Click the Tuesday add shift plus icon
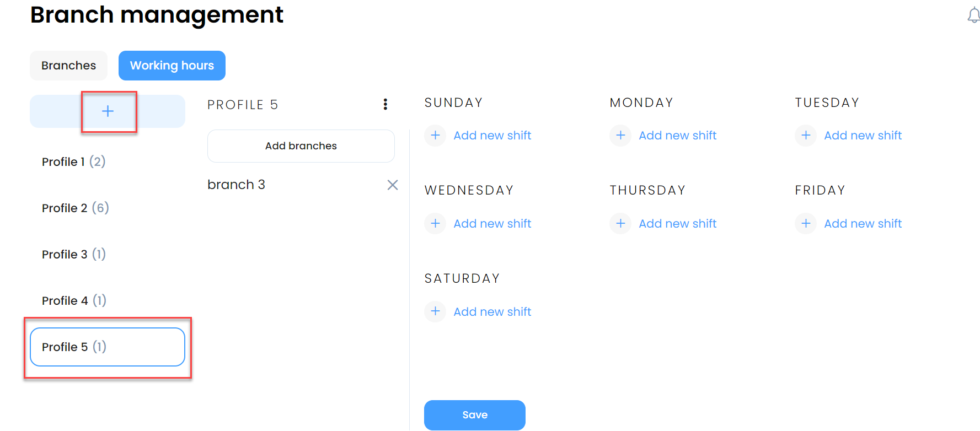980x431 pixels. pyautogui.click(x=806, y=135)
